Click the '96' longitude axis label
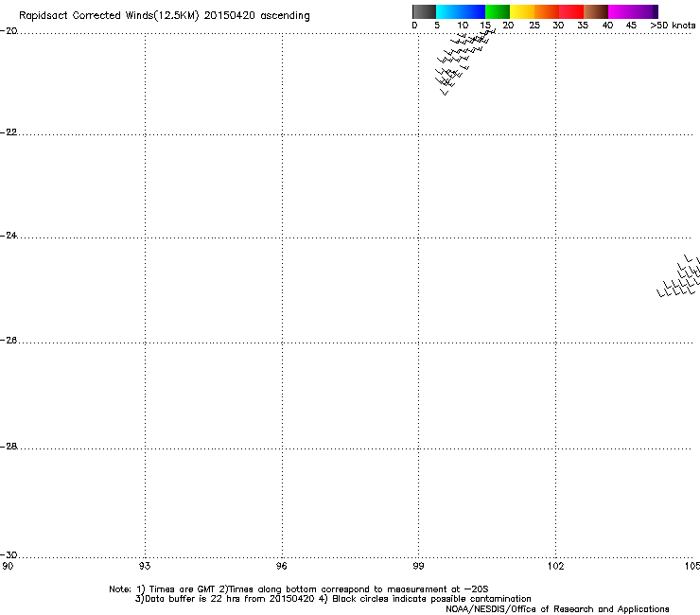Viewport: 700px width, 615px height. [282, 566]
